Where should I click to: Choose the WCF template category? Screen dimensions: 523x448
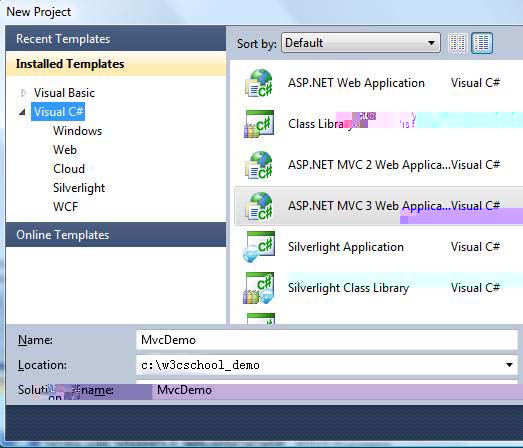point(65,207)
